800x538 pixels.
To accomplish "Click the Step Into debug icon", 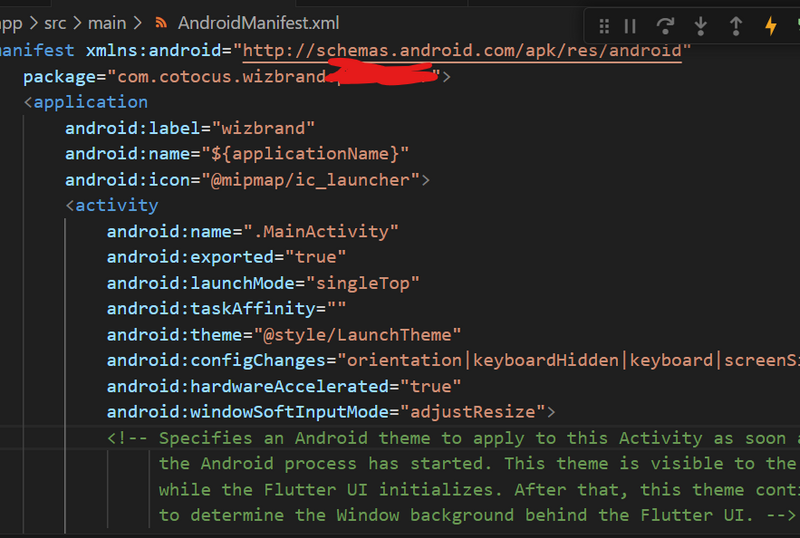I will click(700, 26).
